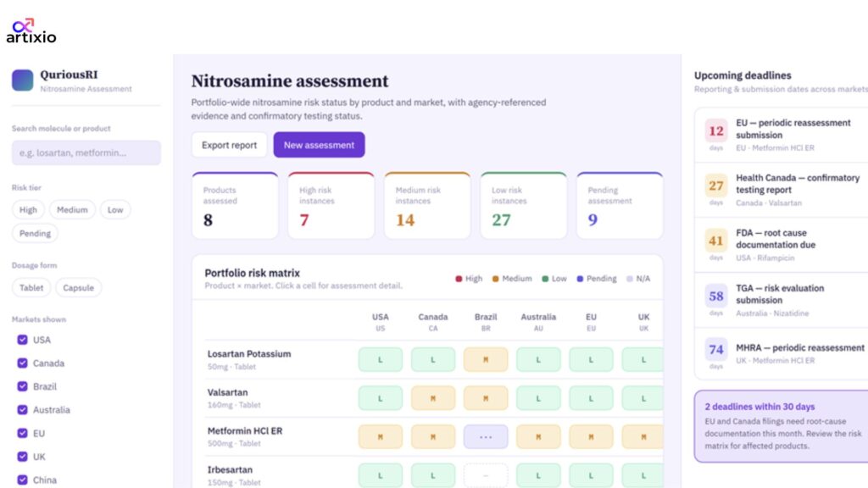Click the Pending legend blue swatch
Viewport: 868px width, 488px height.
(580, 279)
